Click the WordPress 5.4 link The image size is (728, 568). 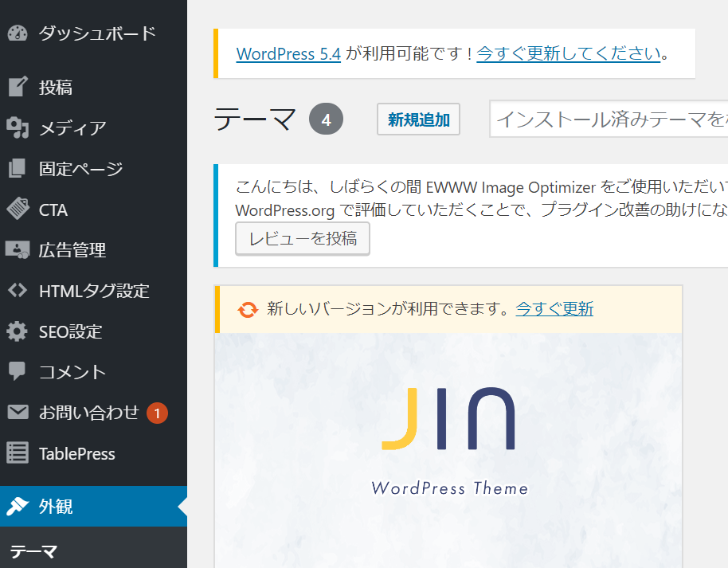pos(288,54)
